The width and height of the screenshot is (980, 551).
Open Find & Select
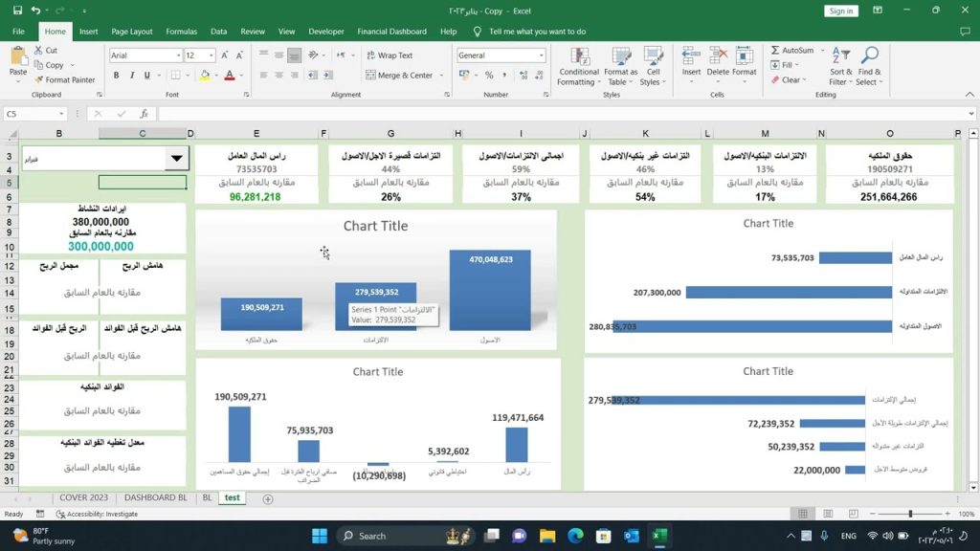tap(869, 66)
